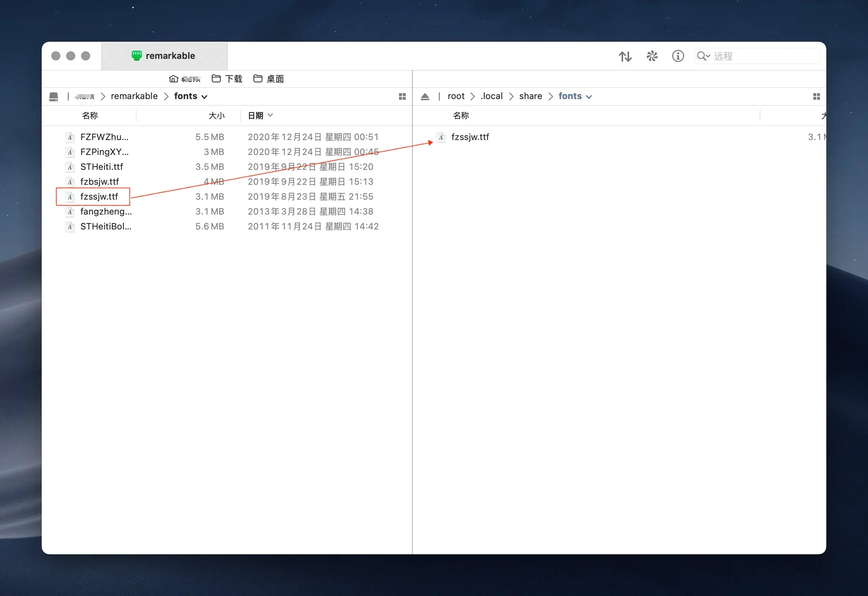
Task: Navigate to .local in remote path
Action: click(x=492, y=96)
